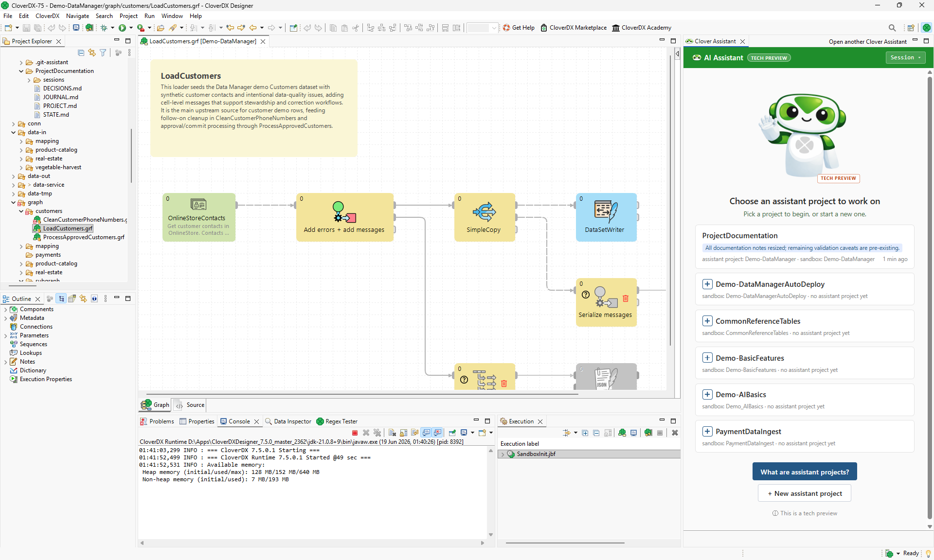Viewport: 934px width, 560px height.
Task: Select the SimpleCopy component
Action: click(485, 217)
